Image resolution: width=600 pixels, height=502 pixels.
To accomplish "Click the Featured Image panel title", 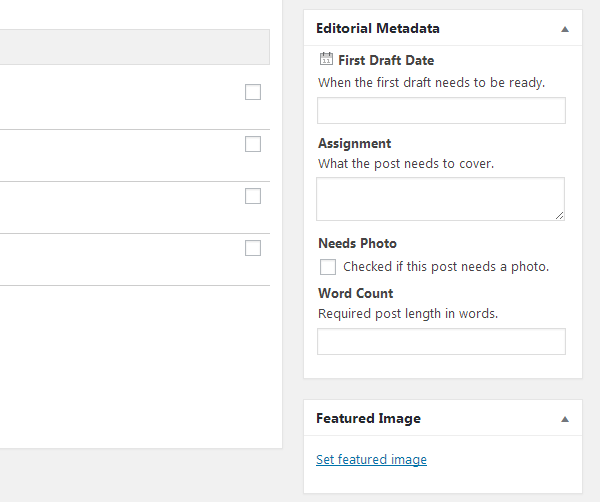I will point(368,418).
